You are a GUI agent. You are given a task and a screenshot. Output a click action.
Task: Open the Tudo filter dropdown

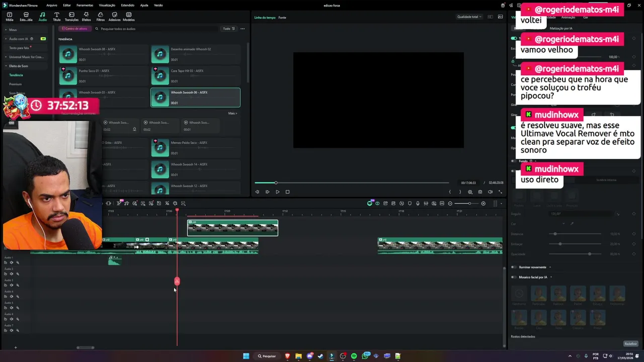[x=229, y=29]
